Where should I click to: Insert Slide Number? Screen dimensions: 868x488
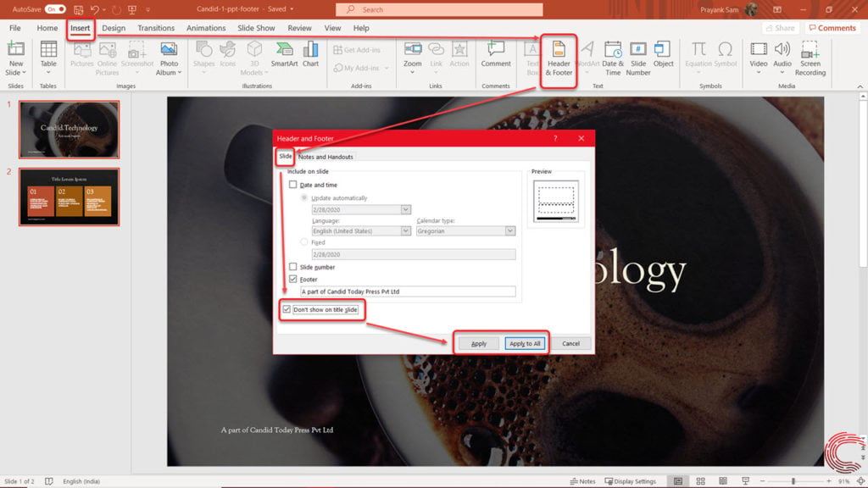coord(637,58)
